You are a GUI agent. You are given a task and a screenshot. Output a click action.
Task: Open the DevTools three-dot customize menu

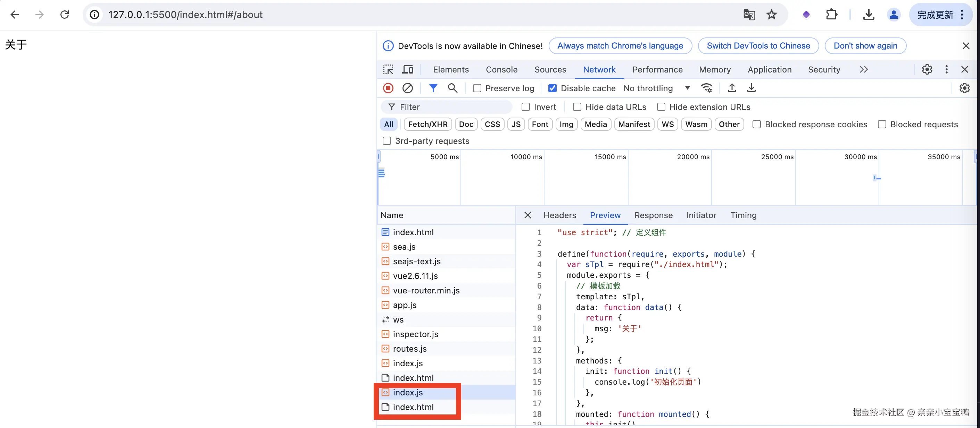click(x=946, y=70)
